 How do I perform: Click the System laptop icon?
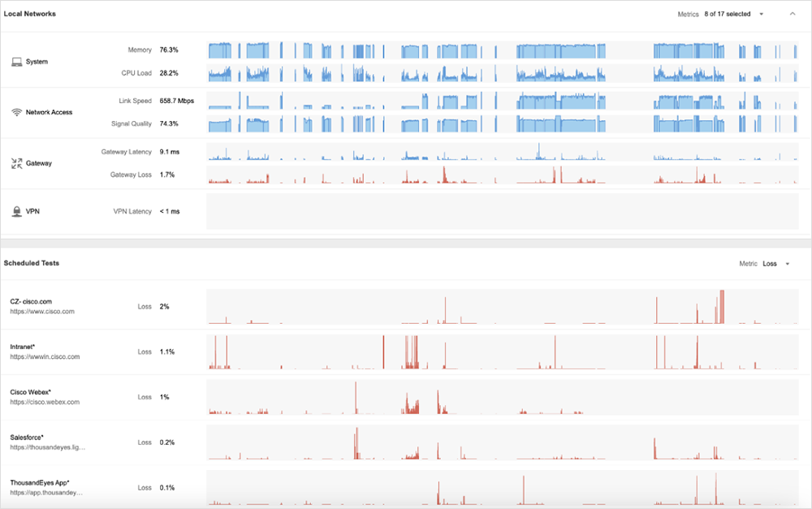click(x=16, y=62)
